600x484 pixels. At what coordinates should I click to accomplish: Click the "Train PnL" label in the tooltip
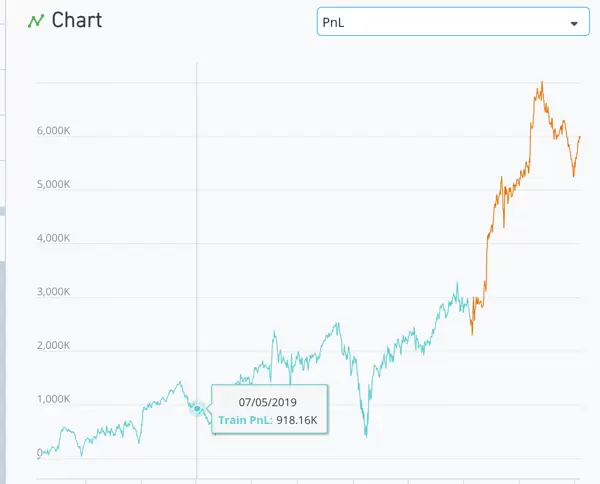pyautogui.click(x=245, y=420)
